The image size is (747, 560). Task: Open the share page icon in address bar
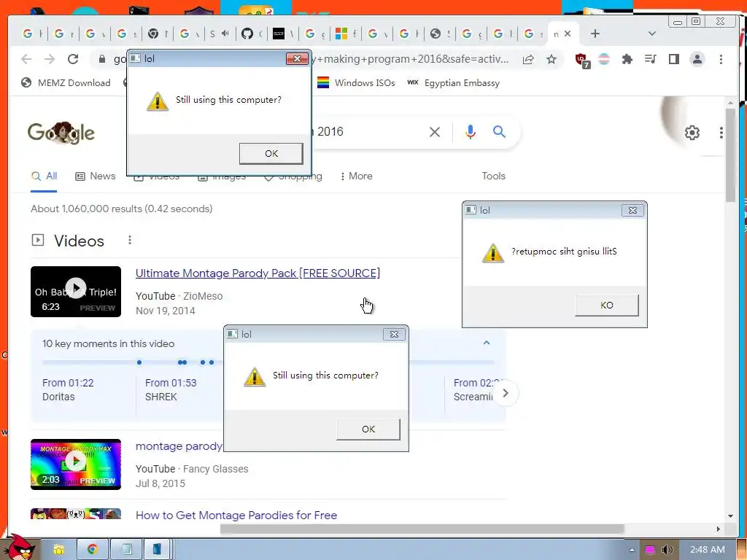click(528, 59)
